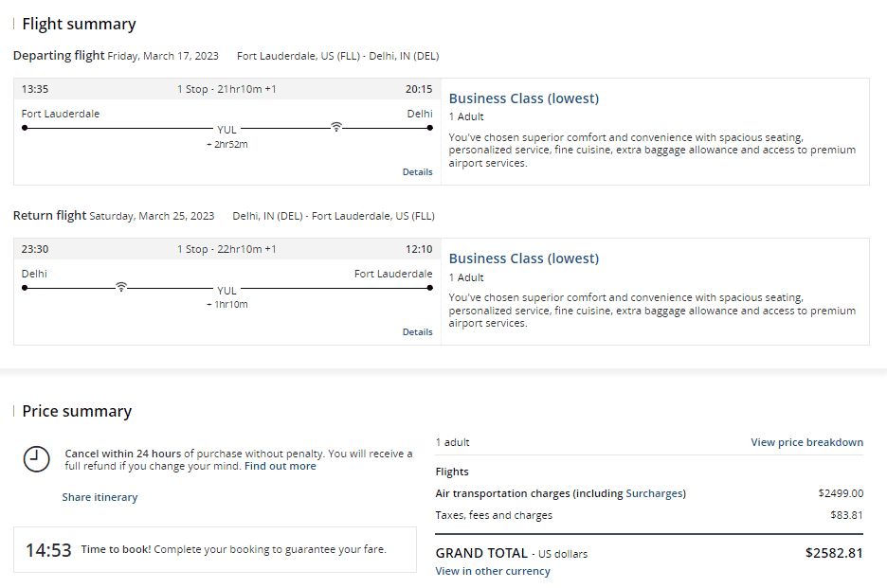The width and height of the screenshot is (887, 588).
Task: Click the clock icon beside the cancellation notice
Action: [36, 459]
